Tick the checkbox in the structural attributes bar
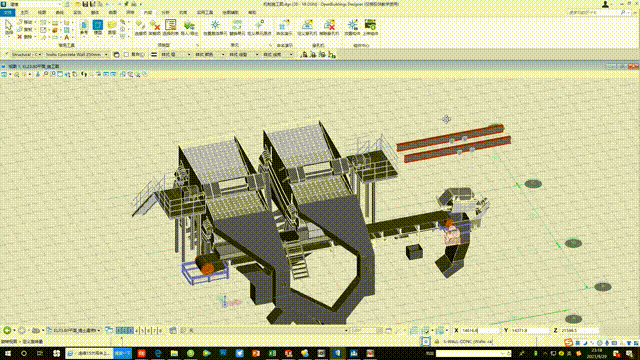 tap(127, 54)
